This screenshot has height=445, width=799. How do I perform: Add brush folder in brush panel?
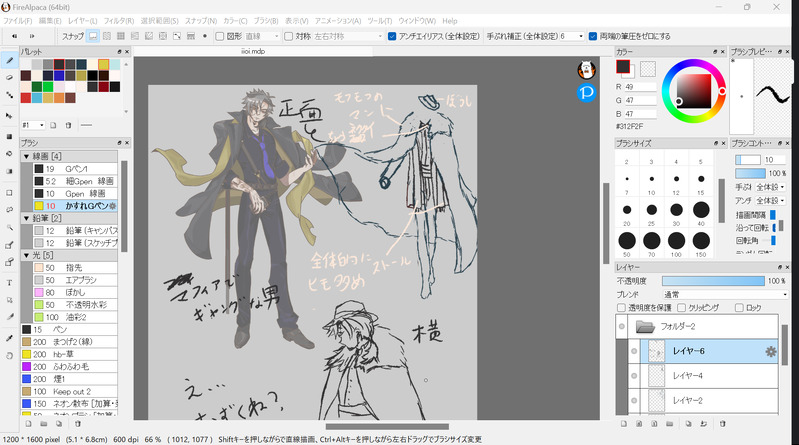point(44,424)
